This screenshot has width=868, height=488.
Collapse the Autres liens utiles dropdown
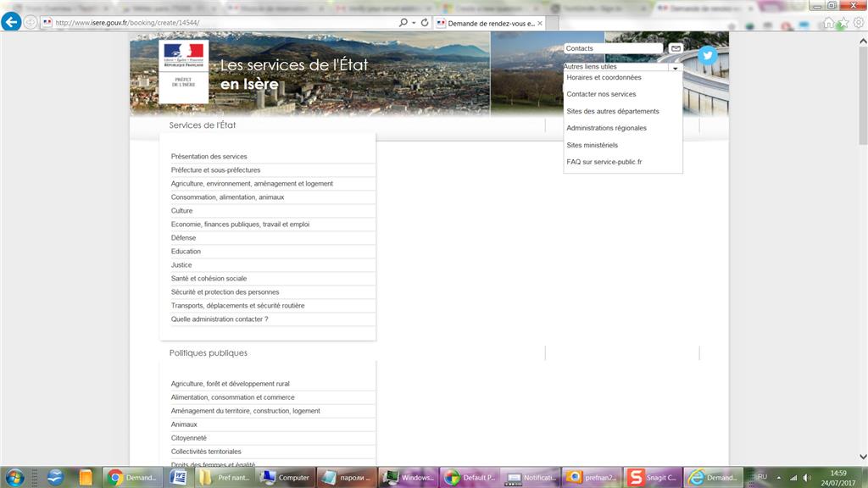(x=676, y=68)
